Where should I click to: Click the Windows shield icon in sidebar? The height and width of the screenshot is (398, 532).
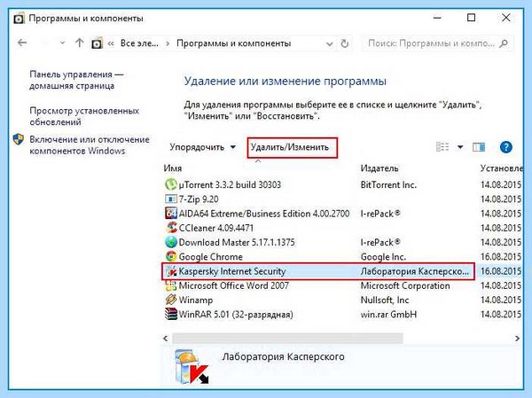tap(19, 139)
